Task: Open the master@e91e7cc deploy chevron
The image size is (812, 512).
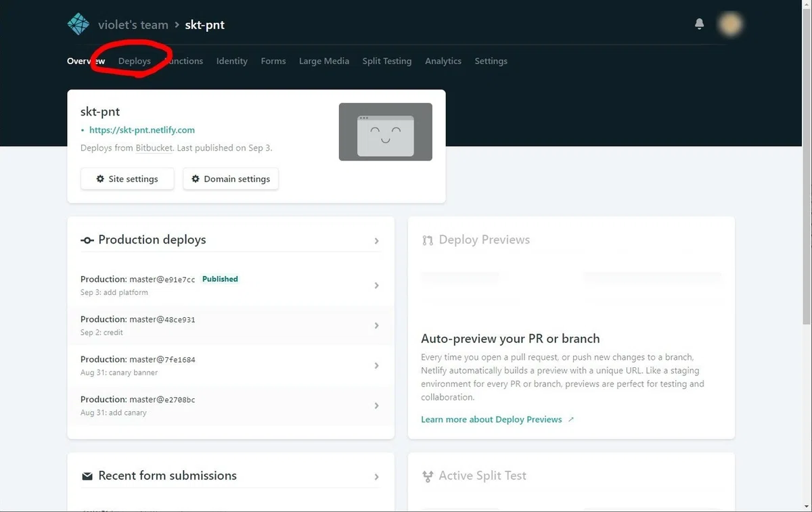Action: [x=377, y=285]
